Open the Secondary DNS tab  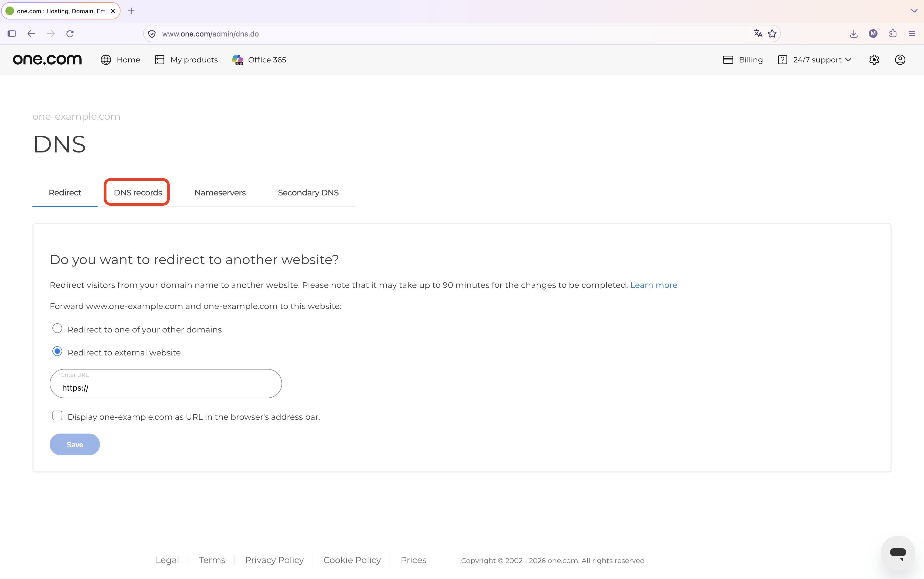click(x=308, y=193)
